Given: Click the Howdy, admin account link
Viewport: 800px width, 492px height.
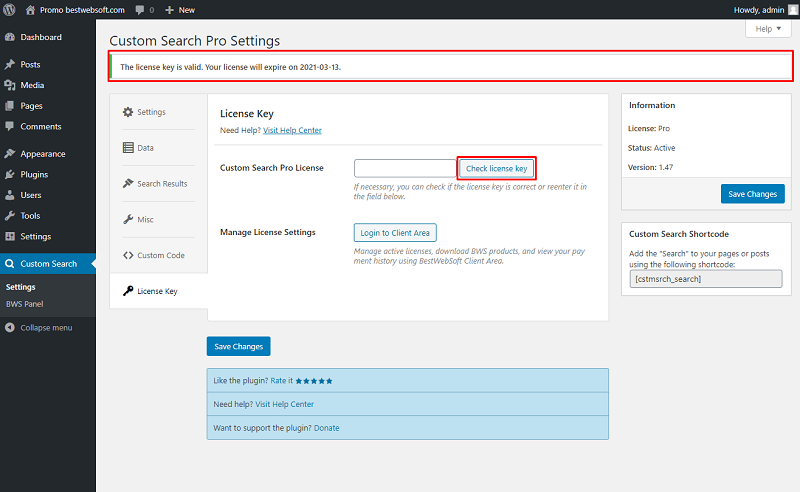Looking at the screenshot, I should [x=759, y=10].
